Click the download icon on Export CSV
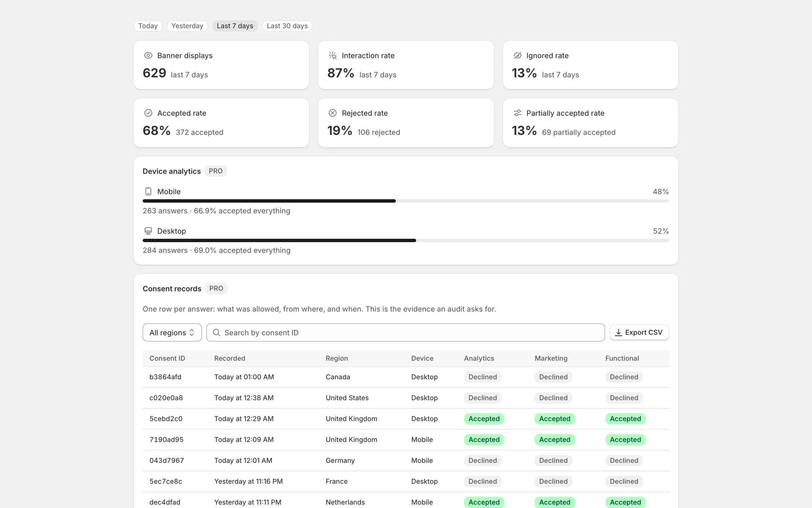Screen dimensions: 812x508 click(618, 333)
